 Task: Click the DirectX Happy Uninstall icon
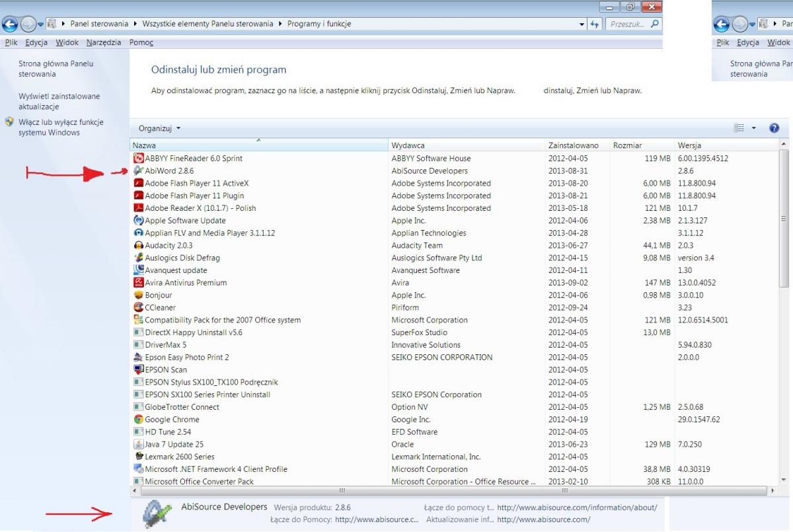[x=138, y=332]
